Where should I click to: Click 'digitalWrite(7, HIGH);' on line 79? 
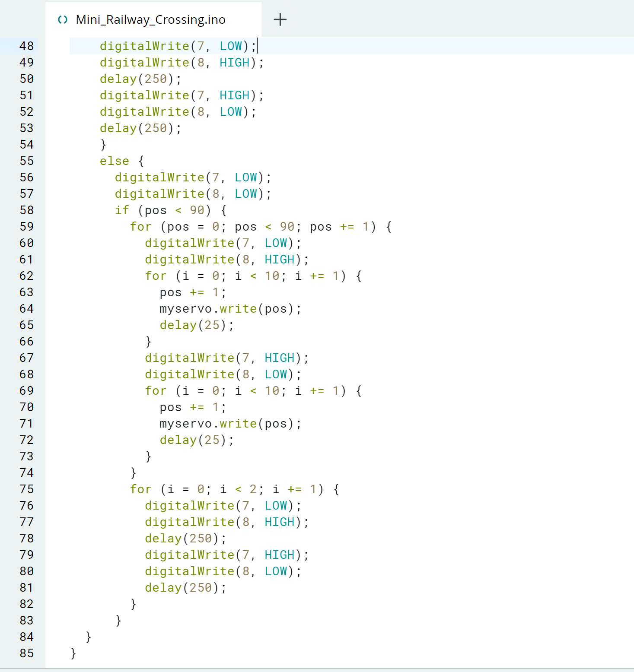227,555
